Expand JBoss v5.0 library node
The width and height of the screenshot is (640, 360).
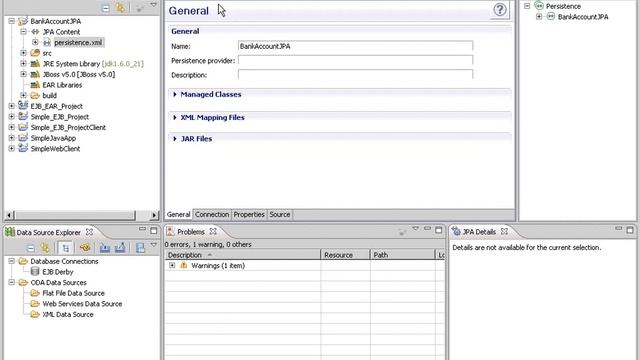pyautogui.click(x=23, y=74)
